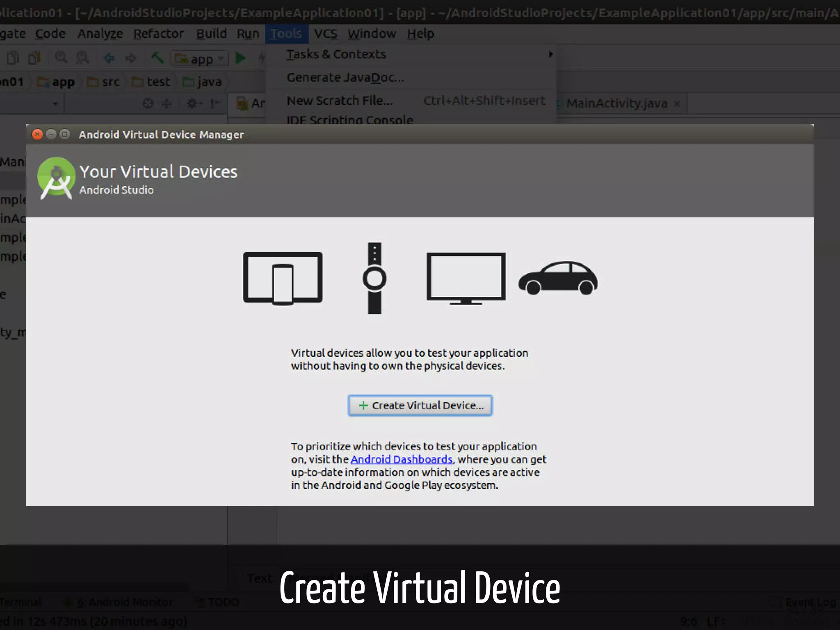Screen dimensions: 840x630
Task: Click the TV device icon
Action: pos(466,278)
